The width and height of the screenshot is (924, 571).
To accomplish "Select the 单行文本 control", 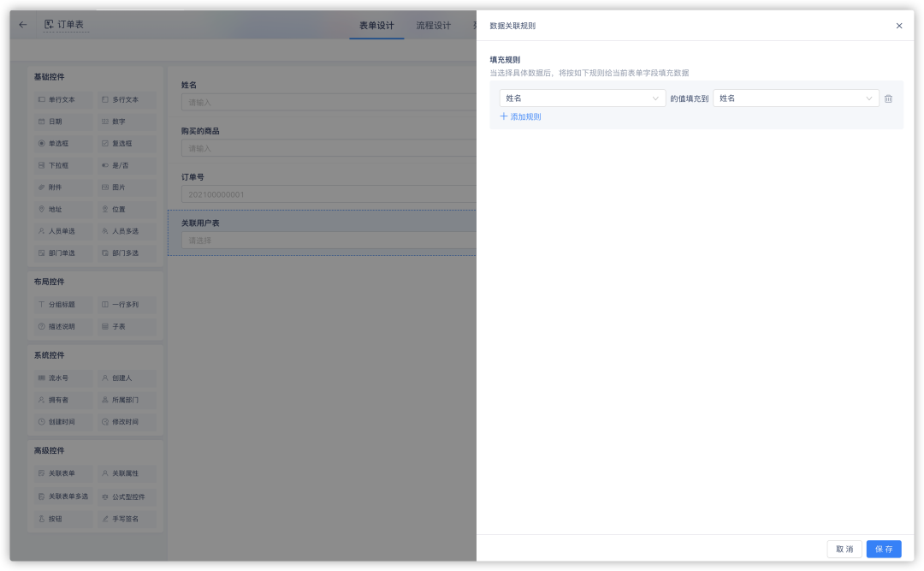I will tap(63, 99).
